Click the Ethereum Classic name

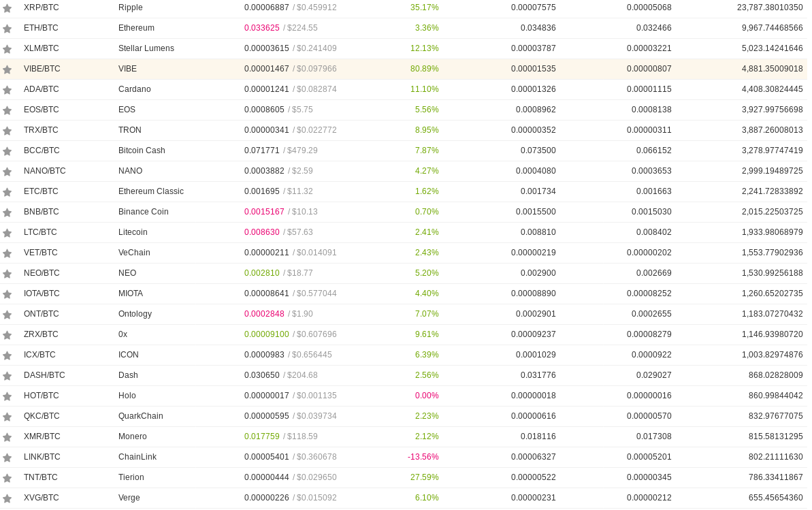point(150,191)
